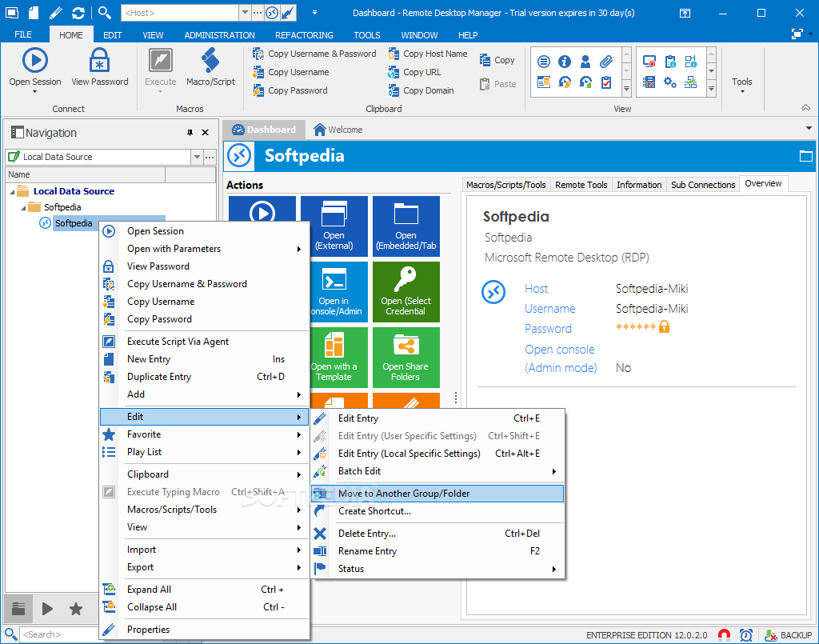This screenshot has width=819, height=644.
Task: Click the quick-access edit pencil icon
Action: tap(55, 13)
